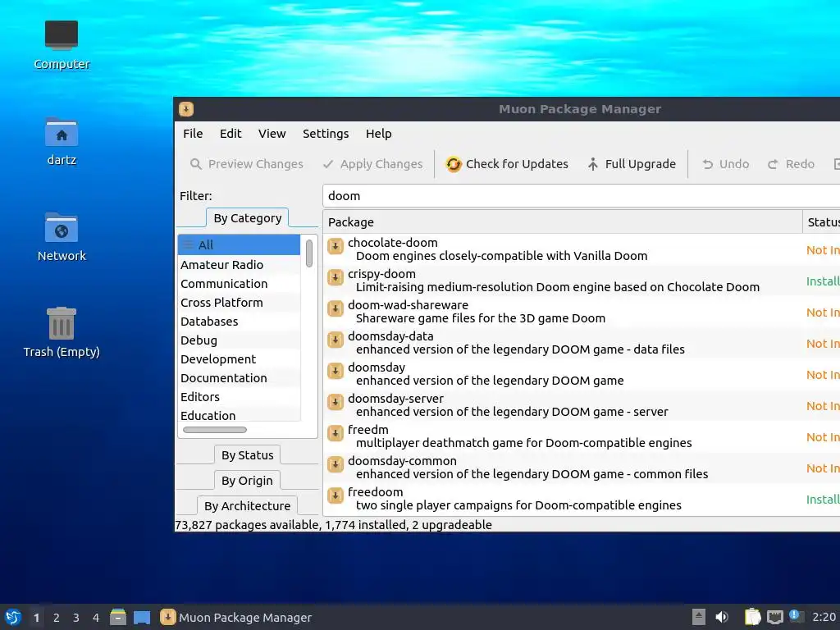Open the View menu
This screenshot has height=630, width=840.
272,134
